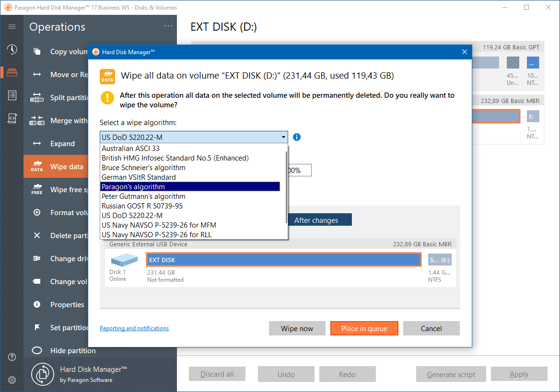Choose Peter Gutmann's algorithm
The height and width of the screenshot is (392, 560).
190,196
